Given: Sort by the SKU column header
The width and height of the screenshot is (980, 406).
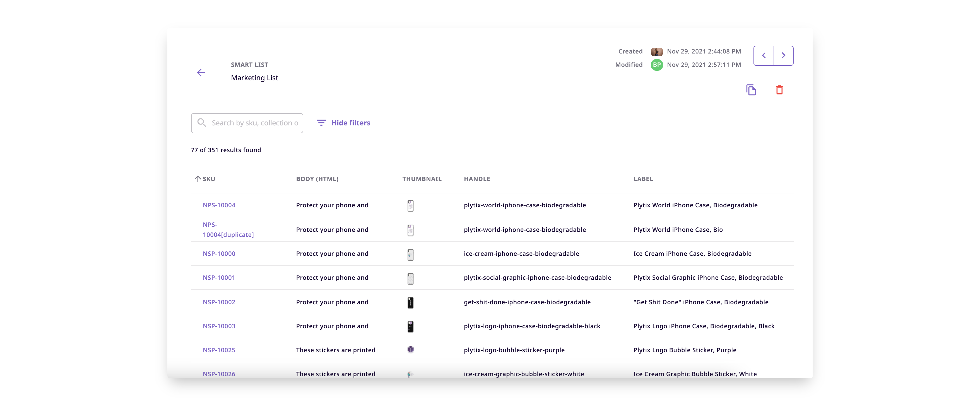Looking at the screenshot, I should pos(209,179).
